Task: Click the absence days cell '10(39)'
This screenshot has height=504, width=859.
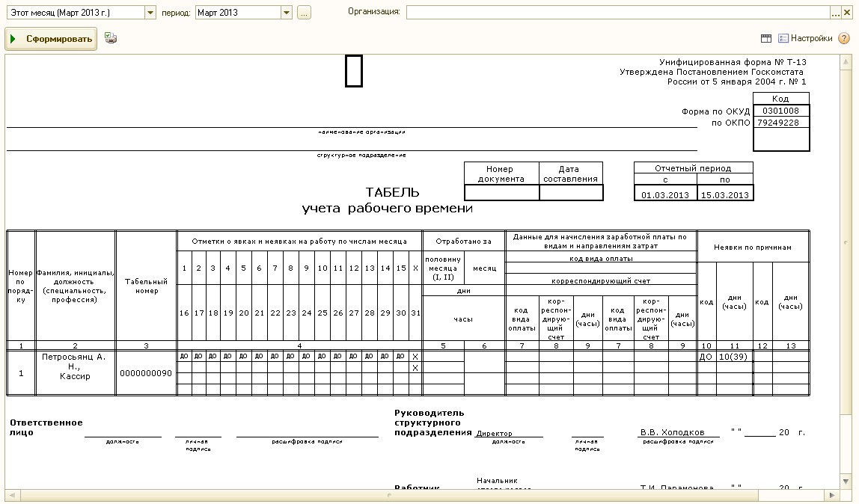Action: pos(734,357)
